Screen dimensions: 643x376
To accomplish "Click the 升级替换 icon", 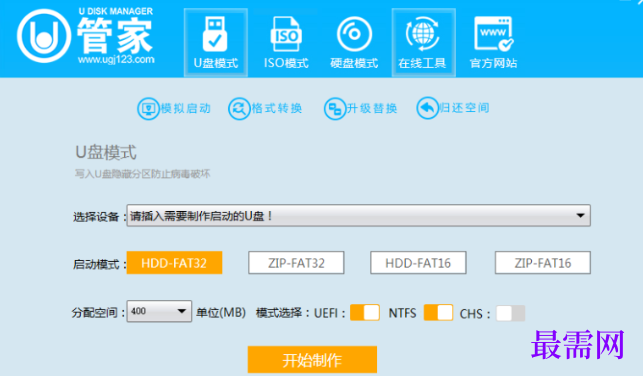I will tap(335, 109).
